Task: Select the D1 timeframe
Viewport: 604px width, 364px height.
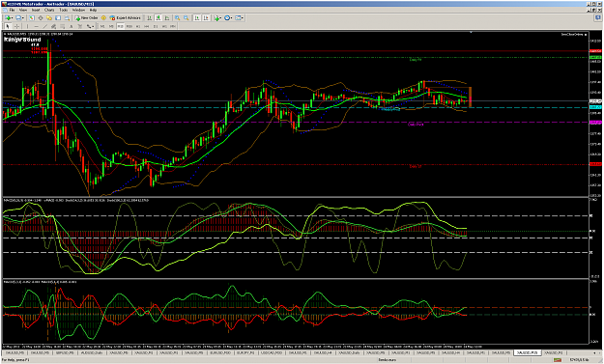Action: [x=156, y=26]
